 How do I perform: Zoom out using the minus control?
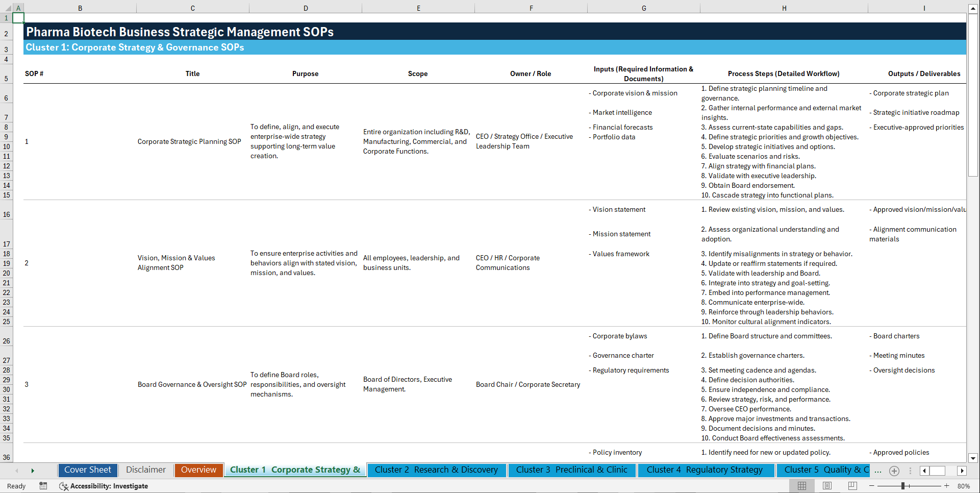(x=871, y=486)
